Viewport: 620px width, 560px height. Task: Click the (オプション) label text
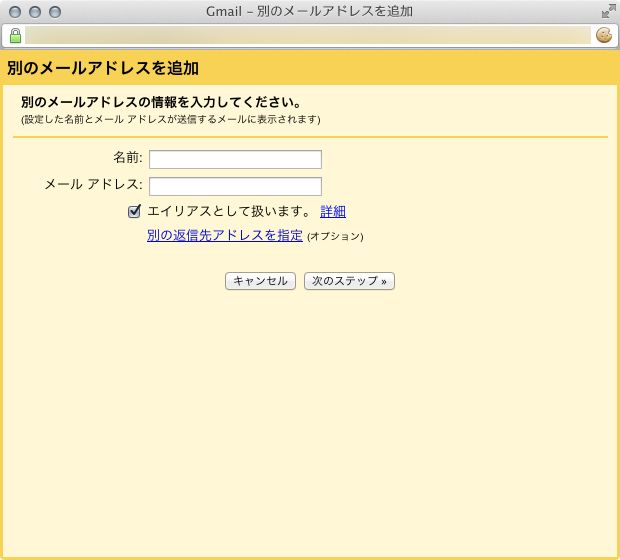coord(335,236)
